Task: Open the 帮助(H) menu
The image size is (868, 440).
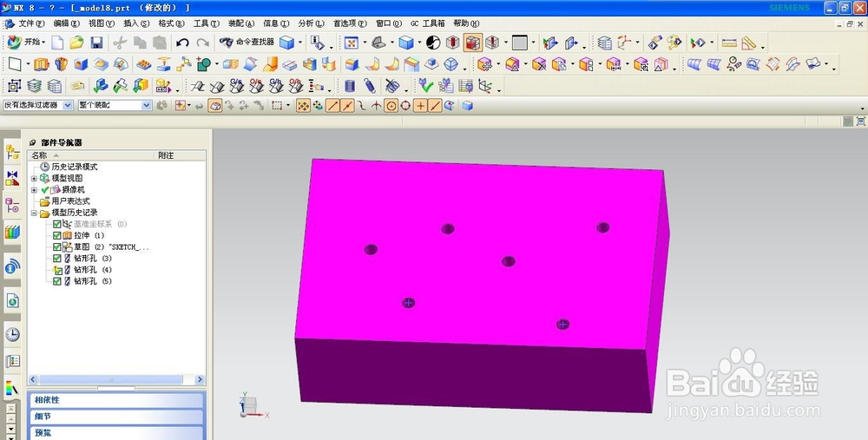Action: point(466,23)
